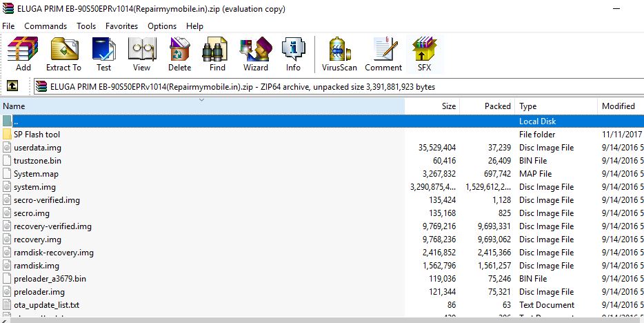
Task: Select the trustzone.bin file name
Action: [37, 161]
